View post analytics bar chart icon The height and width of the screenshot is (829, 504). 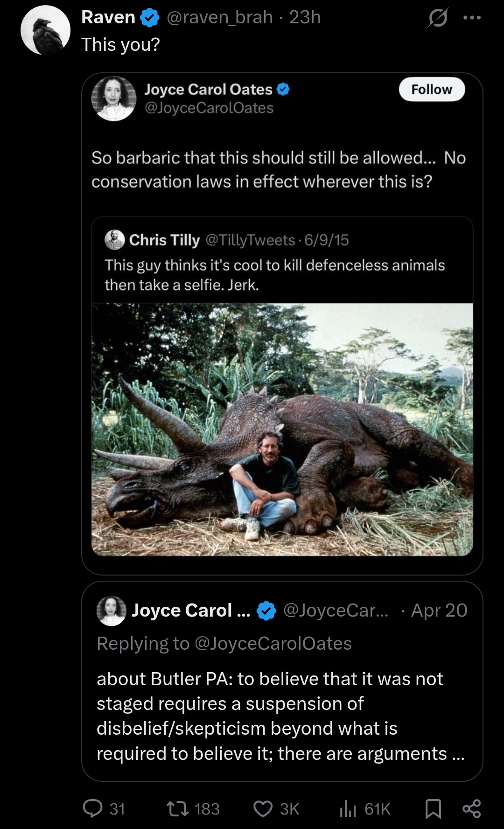coord(348,808)
